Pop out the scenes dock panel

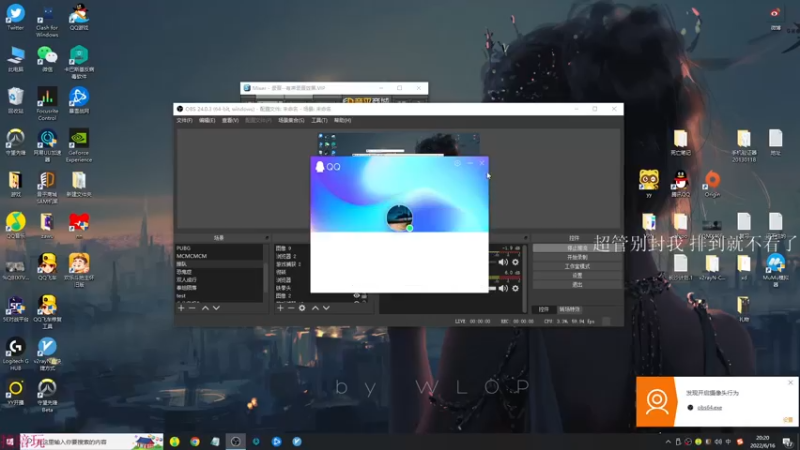[x=266, y=238]
